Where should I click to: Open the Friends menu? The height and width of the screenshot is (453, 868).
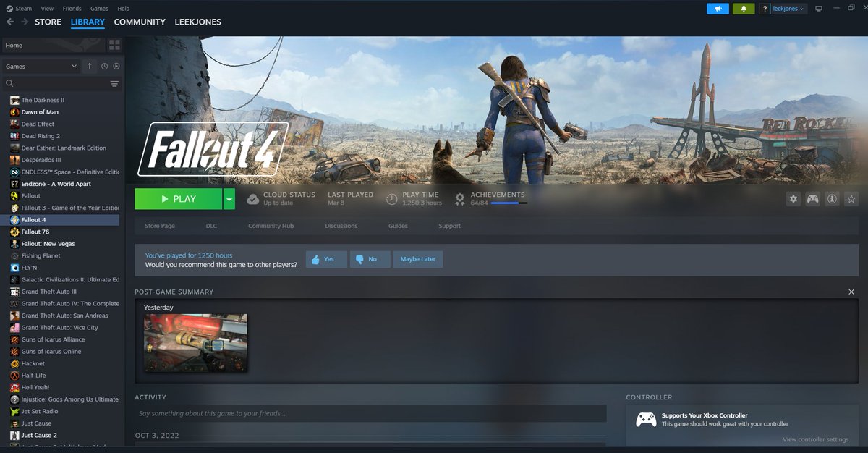(72, 9)
